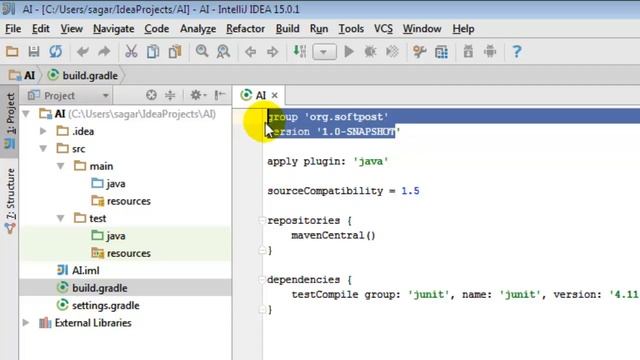Click the Find magnifier icon

tap(202, 52)
